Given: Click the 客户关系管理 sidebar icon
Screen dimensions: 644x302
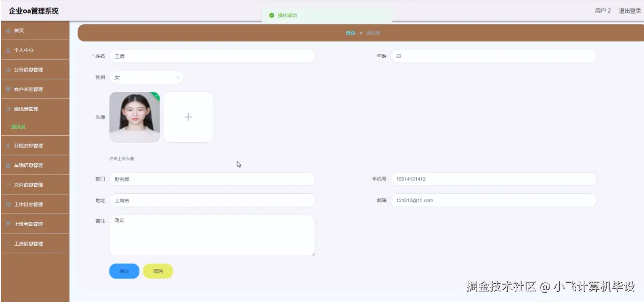Looking at the screenshot, I should point(8,89).
